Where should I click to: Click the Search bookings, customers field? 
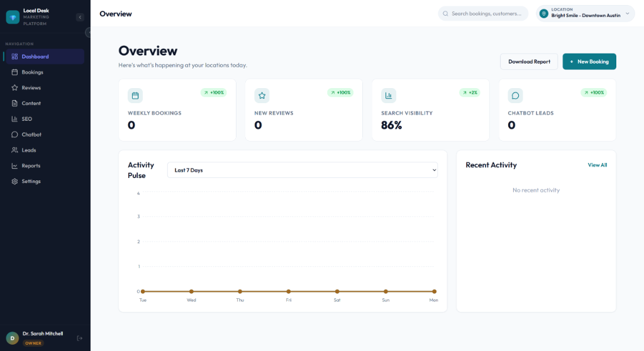[483, 14]
